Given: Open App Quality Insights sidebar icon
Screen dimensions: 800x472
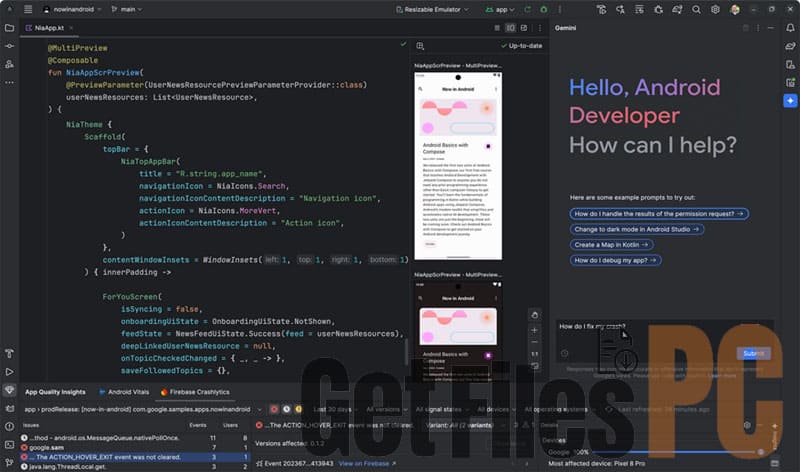Looking at the screenshot, I should (9, 390).
